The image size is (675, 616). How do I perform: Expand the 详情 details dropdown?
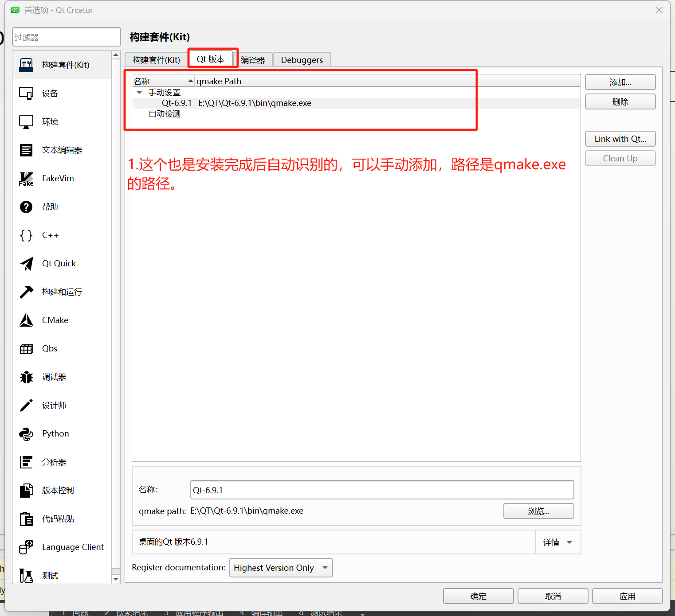pos(557,542)
